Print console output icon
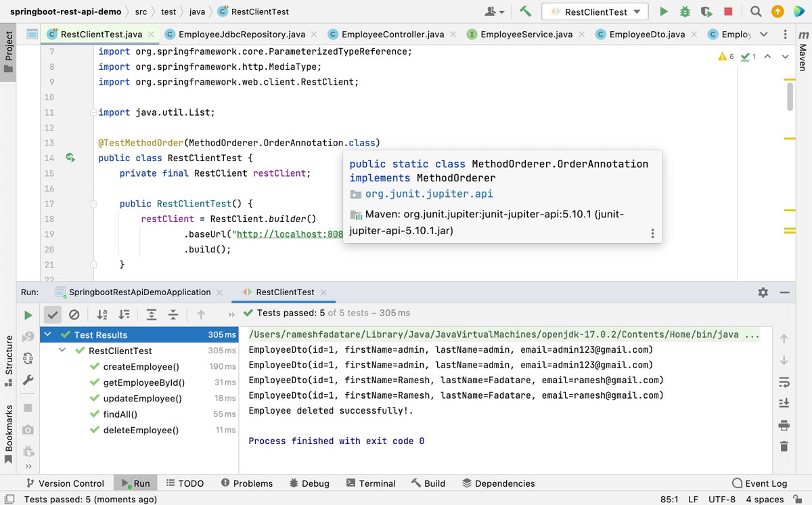This screenshot has height=505, width=812. pyautogui.click(x=784, y=424)
